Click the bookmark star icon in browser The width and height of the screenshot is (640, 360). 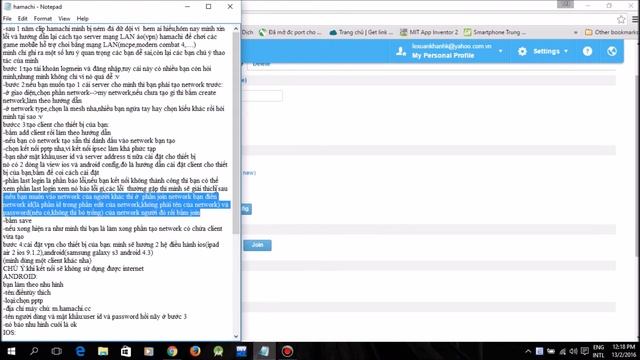[621, 19]
